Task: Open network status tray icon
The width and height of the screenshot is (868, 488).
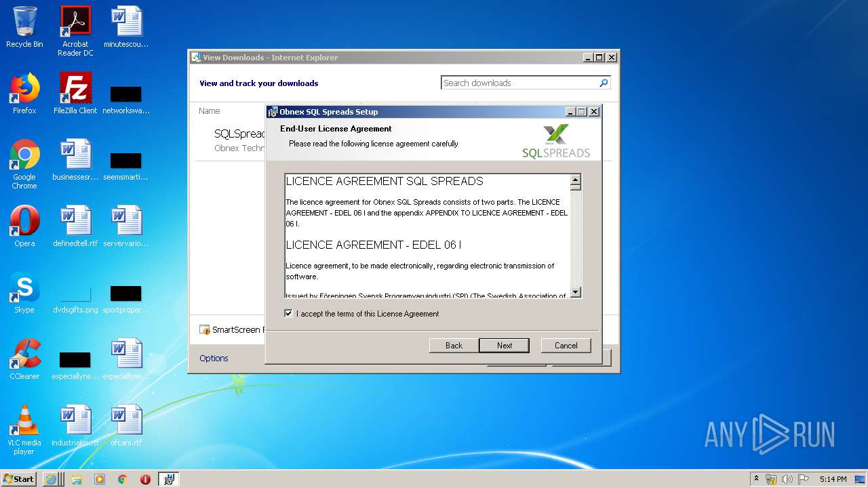Action: click(x=771, y=479)
